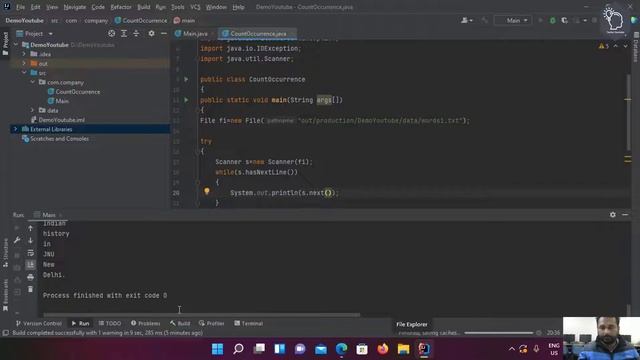
Task: Clear all Run console output trash icon
Action: click(x=30, y=289)
